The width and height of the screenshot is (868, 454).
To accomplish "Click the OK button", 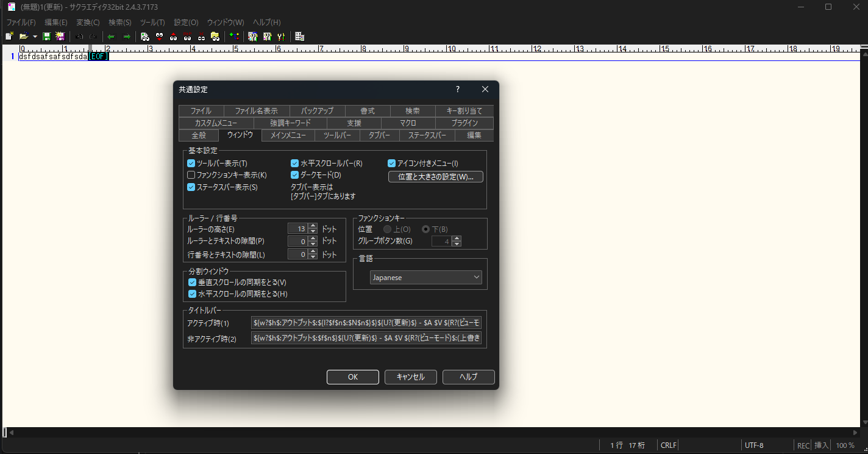I will click(x=353, y=377).
